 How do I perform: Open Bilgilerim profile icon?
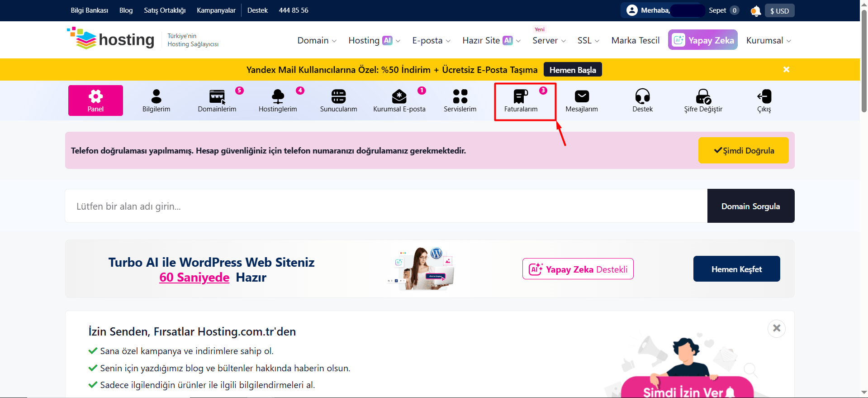157,96
